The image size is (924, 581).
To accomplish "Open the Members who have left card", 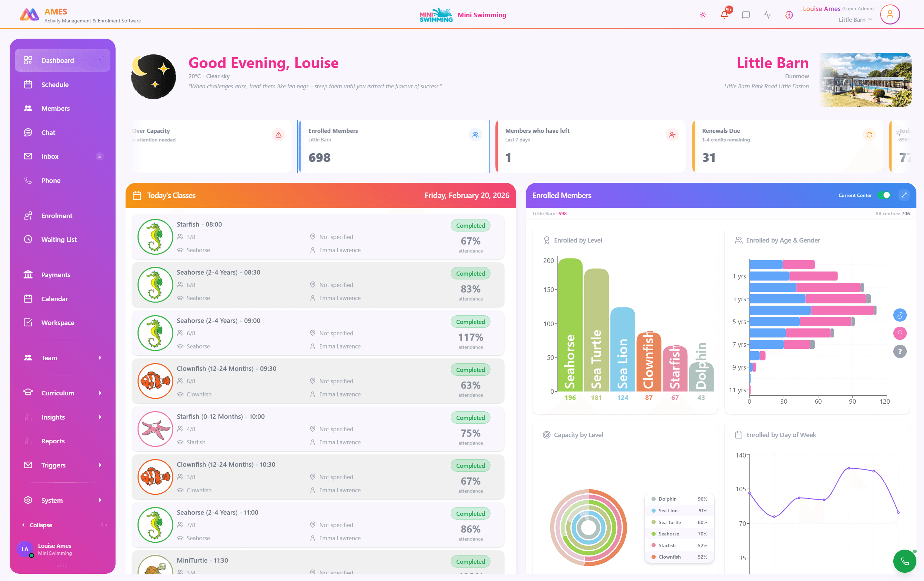I will [x=590, y=146].
